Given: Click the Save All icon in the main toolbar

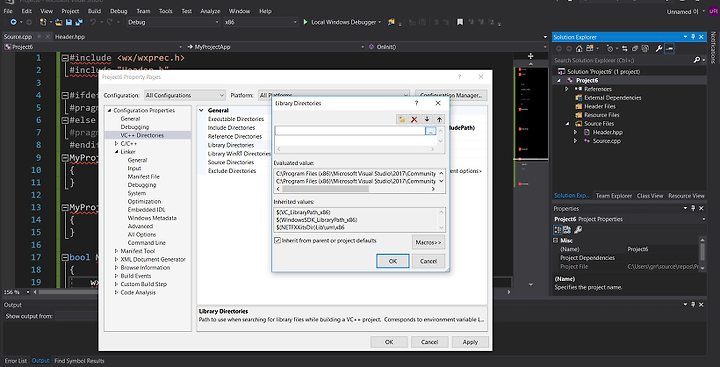Looking at the screenshot, I should (79, 22).
